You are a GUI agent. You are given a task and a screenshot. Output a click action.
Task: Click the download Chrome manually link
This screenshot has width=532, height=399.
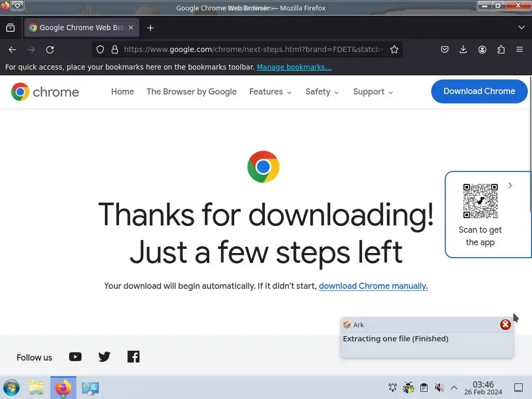coord(373,286)
